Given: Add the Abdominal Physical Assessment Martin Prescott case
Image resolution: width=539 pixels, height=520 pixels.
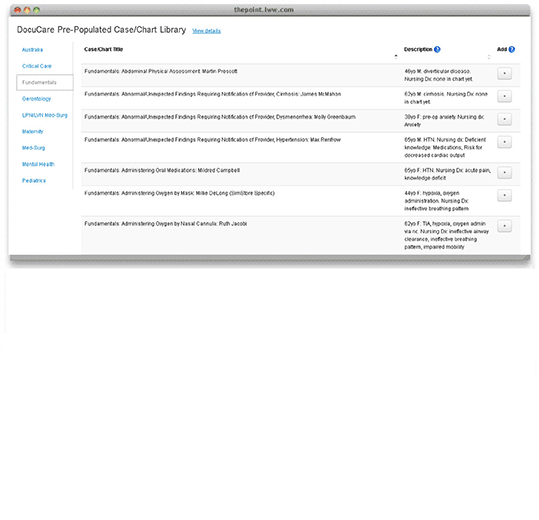Looking at the screenshot, I should [x=504, y=74].
